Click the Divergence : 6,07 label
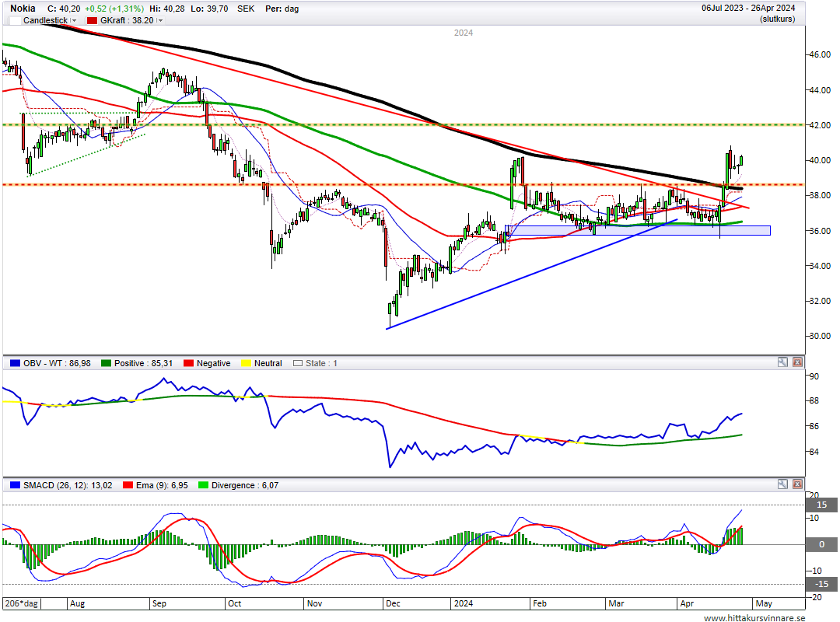Screen dimensions: 840x622 point(245,485)
